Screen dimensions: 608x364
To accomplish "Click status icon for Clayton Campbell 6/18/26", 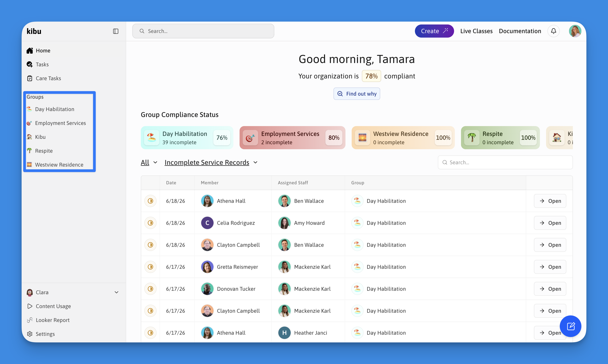I will click(150, 245).
